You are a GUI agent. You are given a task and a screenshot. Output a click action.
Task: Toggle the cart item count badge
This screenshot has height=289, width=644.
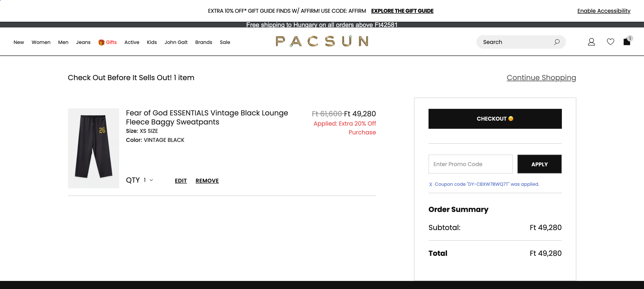click(630, 38)
